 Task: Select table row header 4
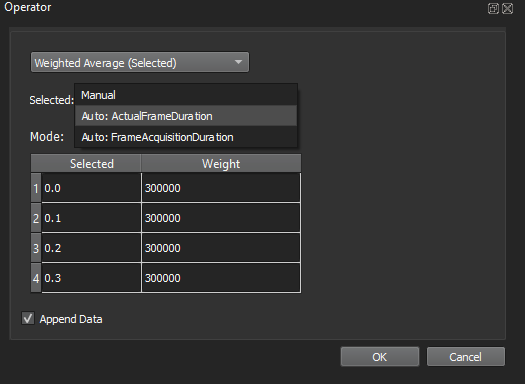36,278
